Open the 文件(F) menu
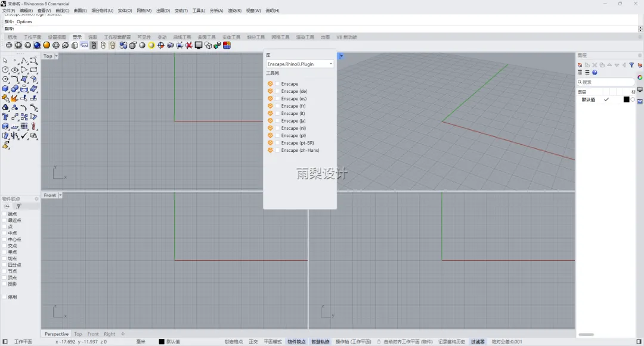Viewport: 644px width, 346px height. pyautogui.click(x=8, y=11)
